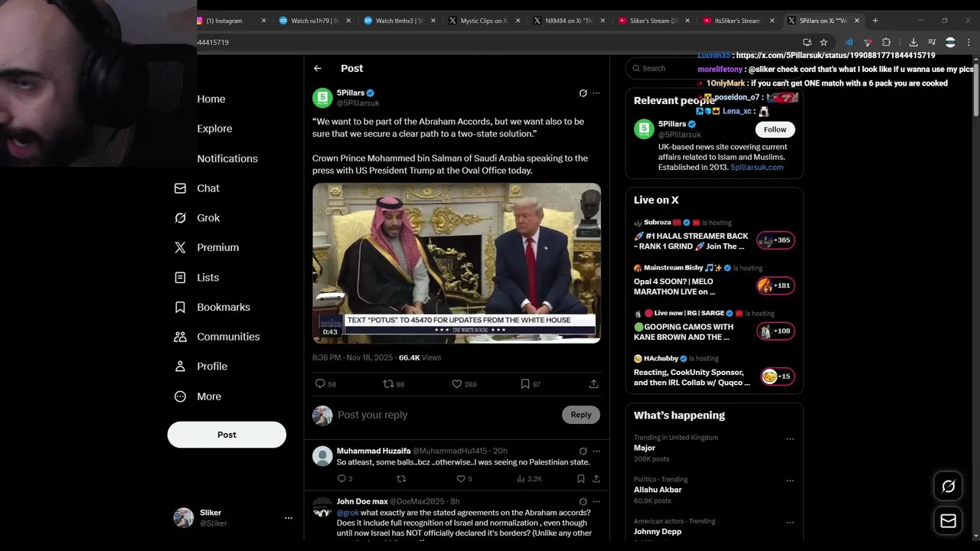Open @grok mention in John Doe reply
Screen dimensions: 980x551
click(348, 513)
